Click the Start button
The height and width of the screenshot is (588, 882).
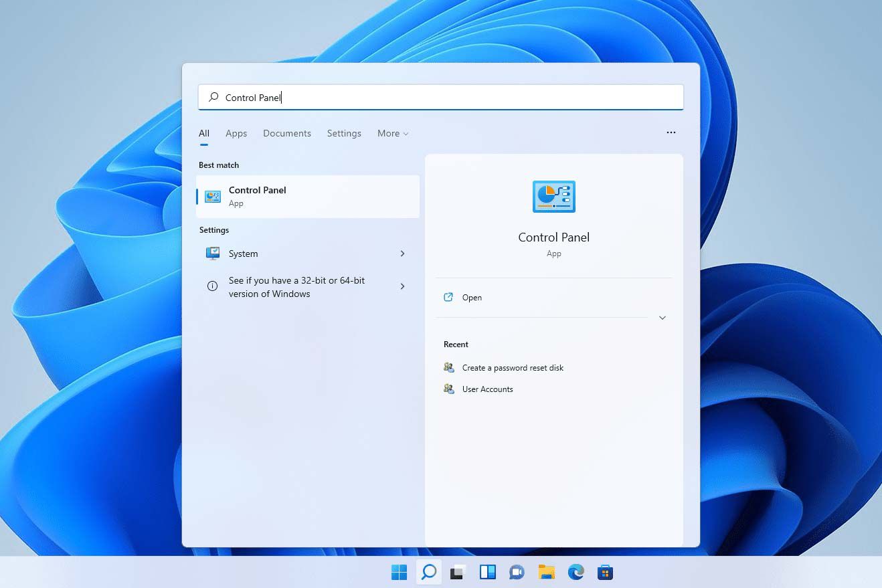399,573
